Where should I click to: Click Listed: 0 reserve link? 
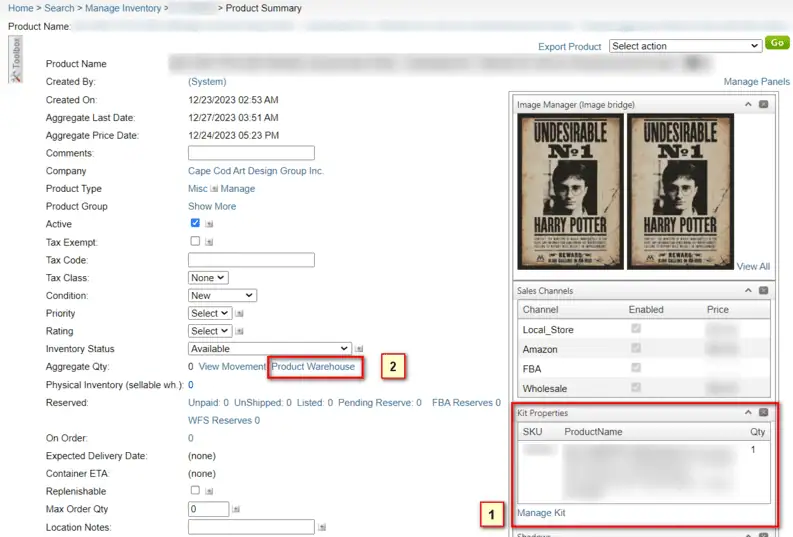(x=315, y=402)
